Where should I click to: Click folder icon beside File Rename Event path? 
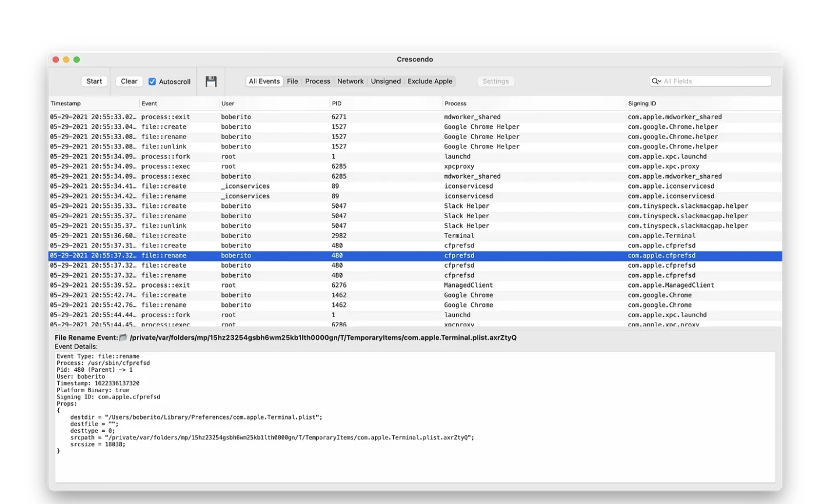point(123,338)
